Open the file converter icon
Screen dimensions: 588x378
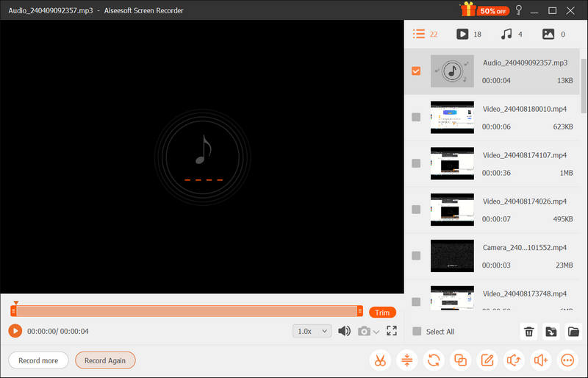434,360
